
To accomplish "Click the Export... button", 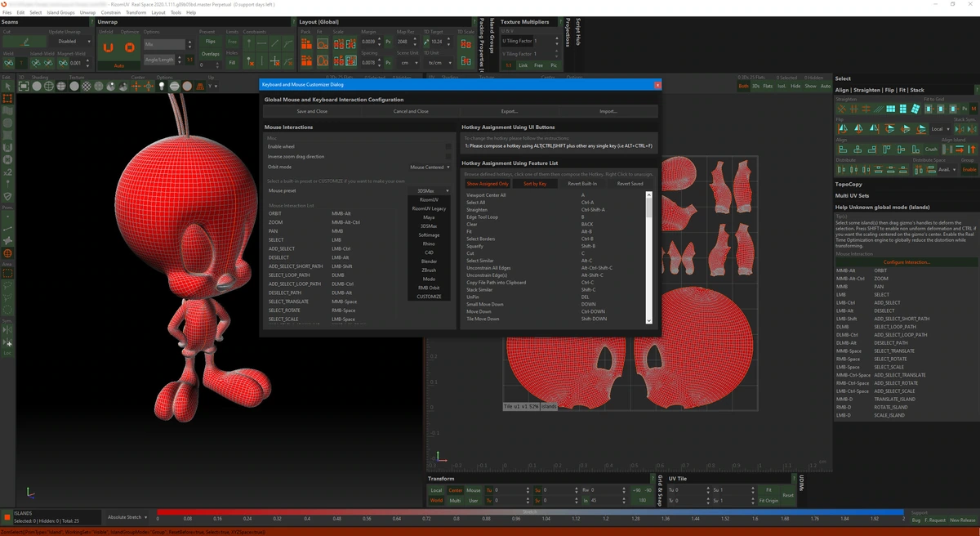I will click(x=510, y=111).
